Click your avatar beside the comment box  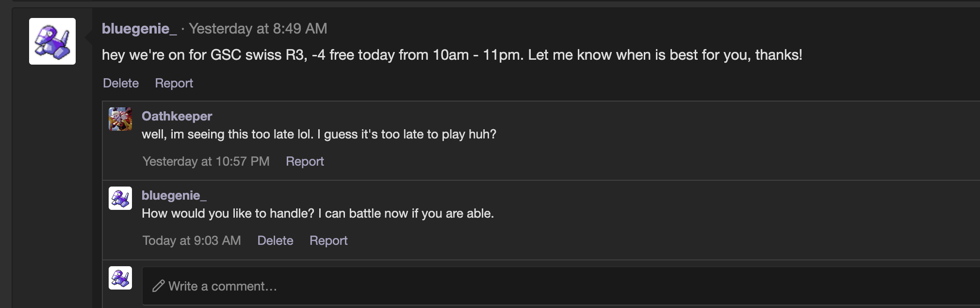pos(120,278)
